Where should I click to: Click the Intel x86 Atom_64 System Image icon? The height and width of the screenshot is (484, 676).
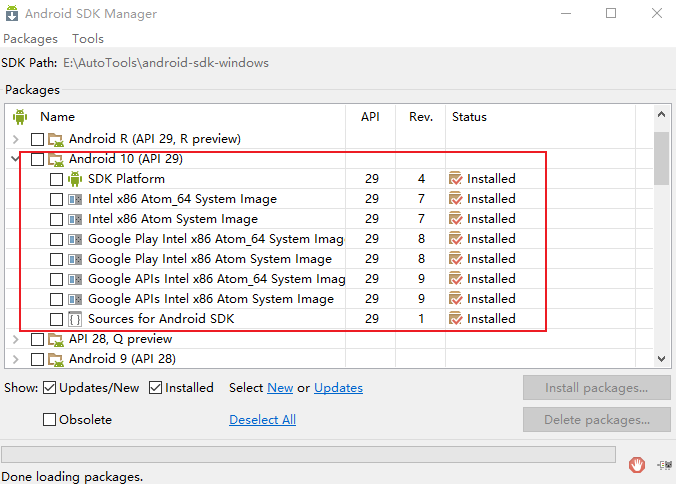(x=75, y=199)
